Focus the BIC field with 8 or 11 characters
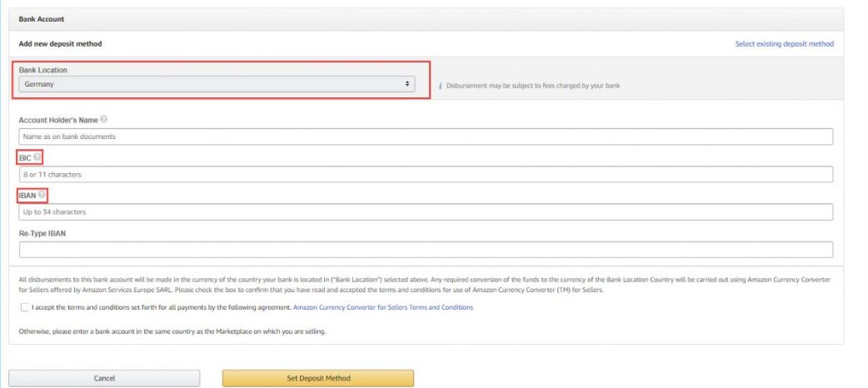The height and width of the screenshot is (388, 868). click(426, 174)
